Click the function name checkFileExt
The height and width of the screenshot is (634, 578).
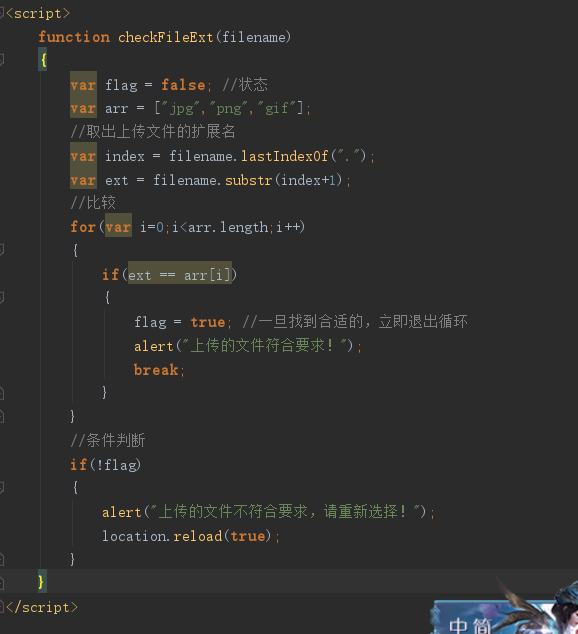click(165, 37)
